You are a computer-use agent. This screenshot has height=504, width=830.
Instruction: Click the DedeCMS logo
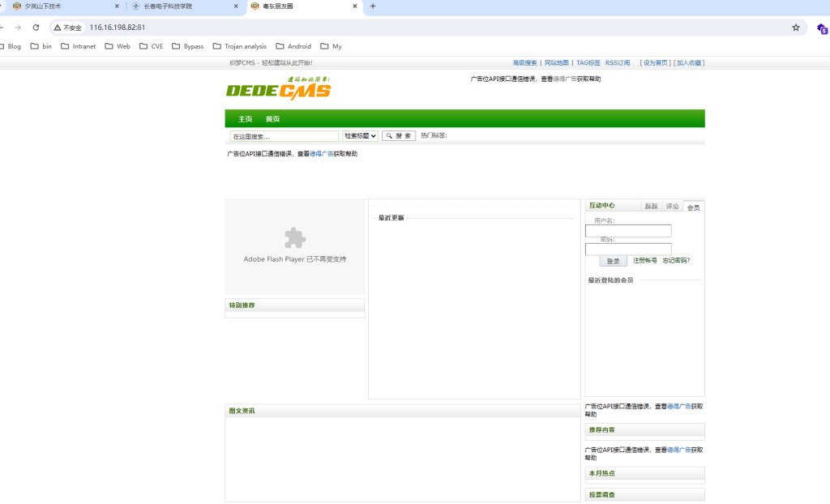coord(278,88)
